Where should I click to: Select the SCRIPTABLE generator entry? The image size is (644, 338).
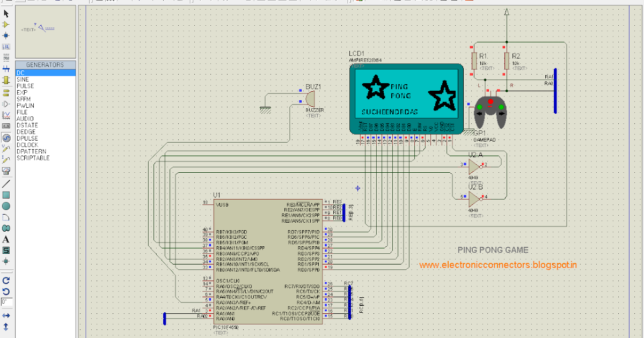point(33,158)
